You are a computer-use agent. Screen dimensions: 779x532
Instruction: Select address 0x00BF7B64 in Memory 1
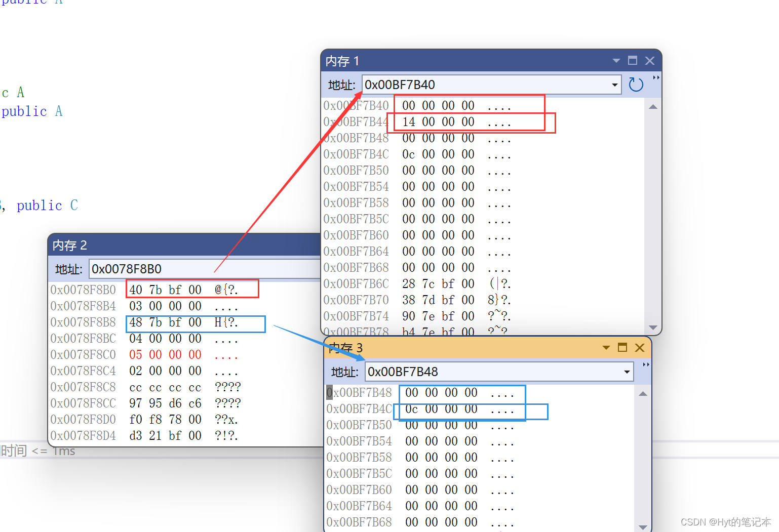click(356, 252)
